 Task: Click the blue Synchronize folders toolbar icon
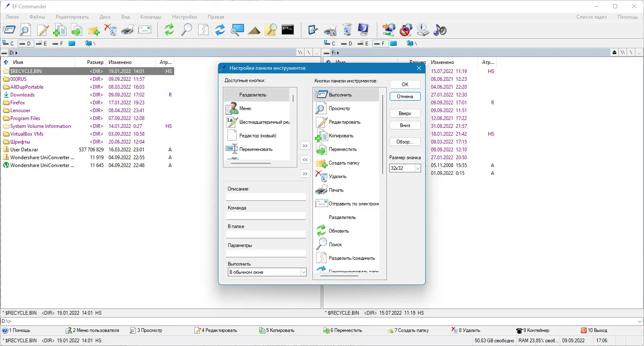220,30
